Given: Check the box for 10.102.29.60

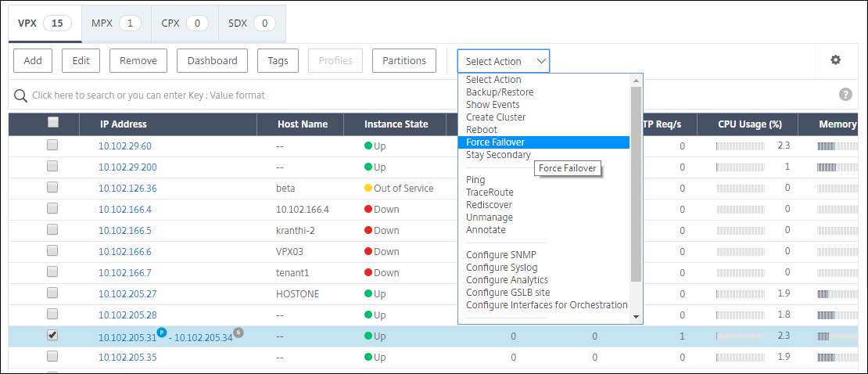Looking at the screenshot, I should (x=52, y=146).
